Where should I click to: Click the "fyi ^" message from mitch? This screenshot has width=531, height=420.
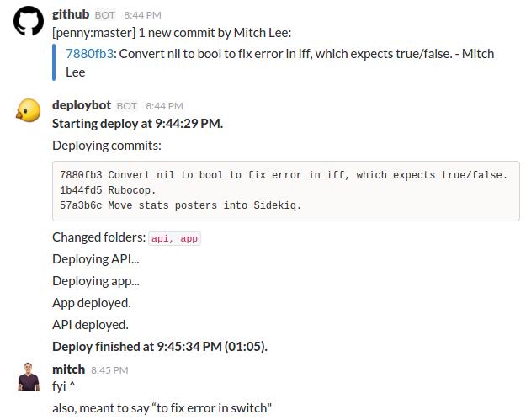[65, 387]
